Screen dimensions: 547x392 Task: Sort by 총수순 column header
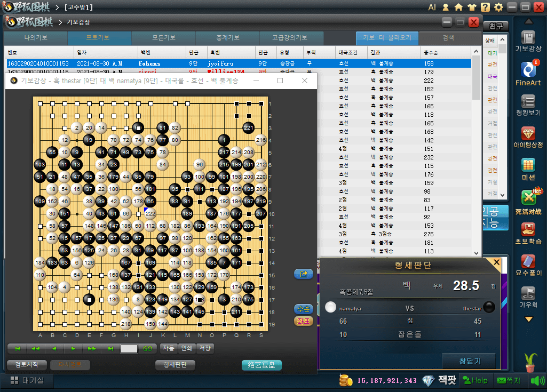click(446, 52)
